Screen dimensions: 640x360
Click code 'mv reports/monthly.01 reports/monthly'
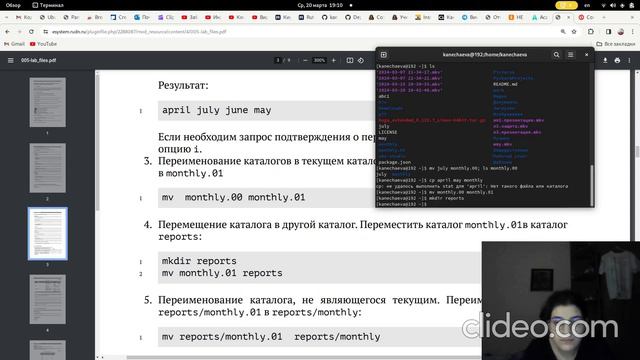[x=271, y=337]
